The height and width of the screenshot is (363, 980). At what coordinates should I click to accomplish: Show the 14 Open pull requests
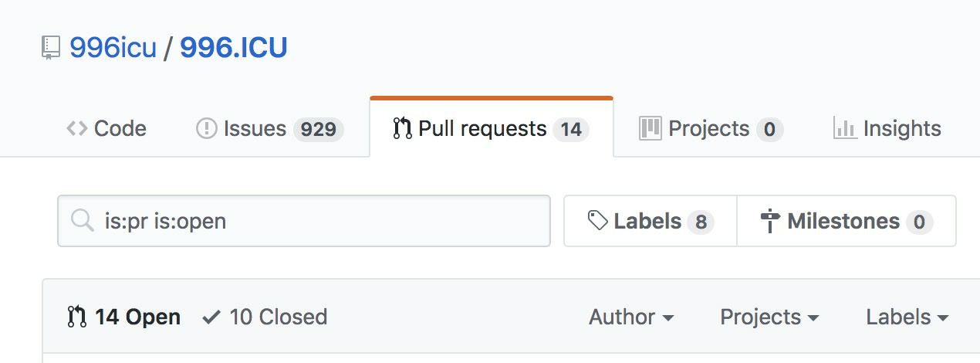[x=124, y=317]
